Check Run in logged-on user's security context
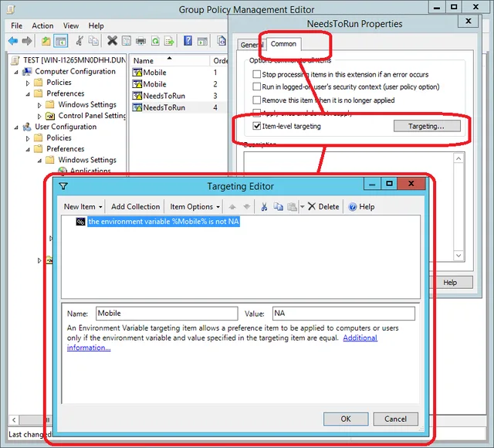Screen dimensions: 494x448 click(x=257, y=87)
